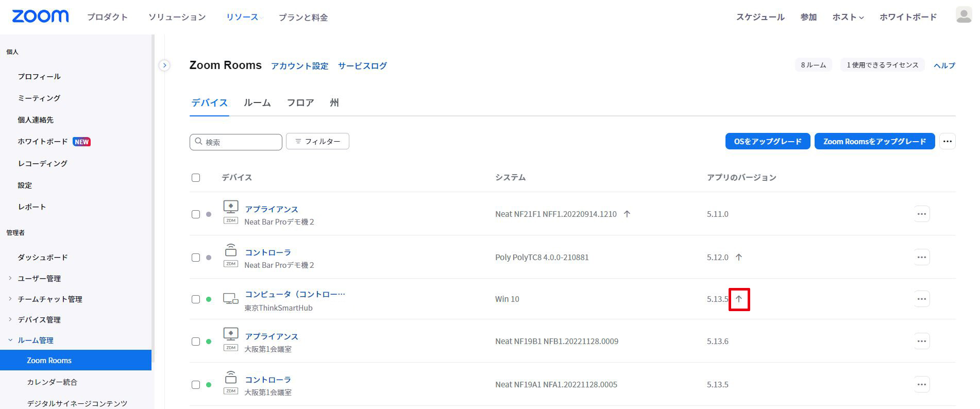This screenshot has height=409, width=980.
Task: Click the OSをアップグレード button
Action: (x=768, y=141)
